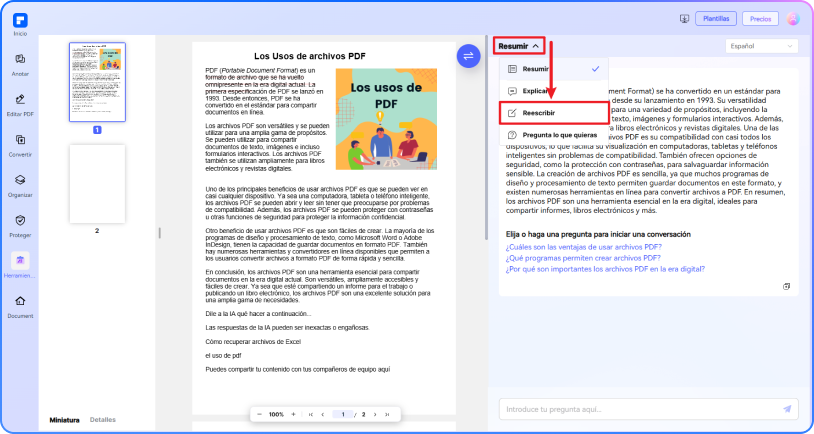Choose Reescribir from the menu
This screenshot has height=434, width=814.
(x=554, y=113)
